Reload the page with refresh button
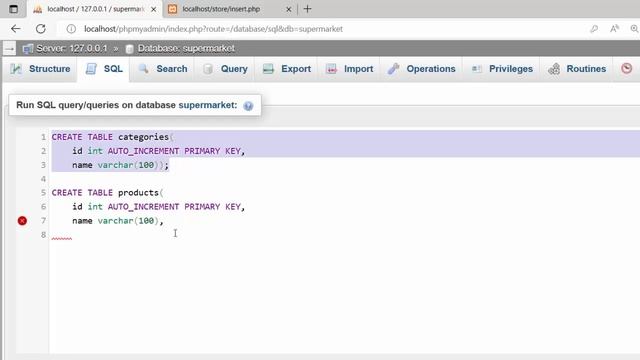 pos(40,29)
